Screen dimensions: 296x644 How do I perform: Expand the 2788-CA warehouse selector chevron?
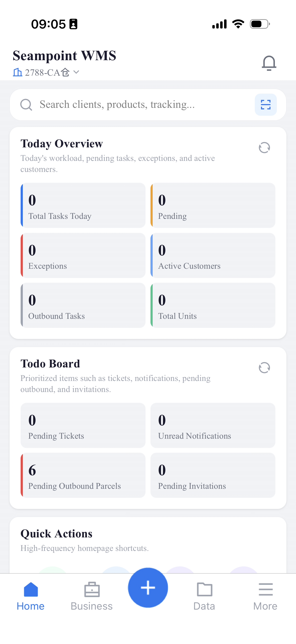coord(76,72)
